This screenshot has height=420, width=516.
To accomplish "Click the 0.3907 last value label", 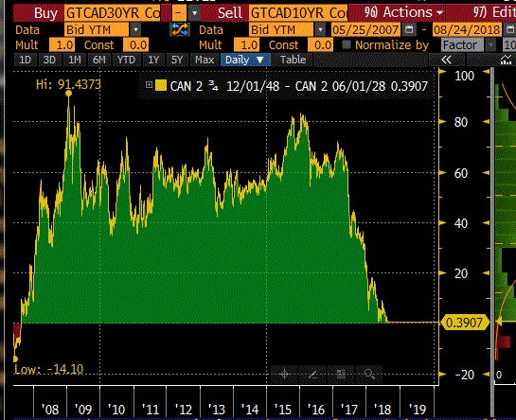I will tap(464, 323).
